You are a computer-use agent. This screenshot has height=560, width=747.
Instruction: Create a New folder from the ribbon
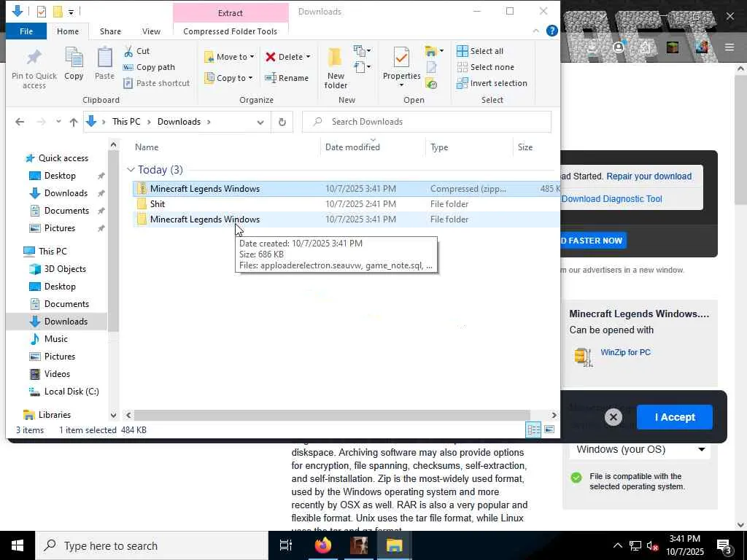(x=336, y=69)
